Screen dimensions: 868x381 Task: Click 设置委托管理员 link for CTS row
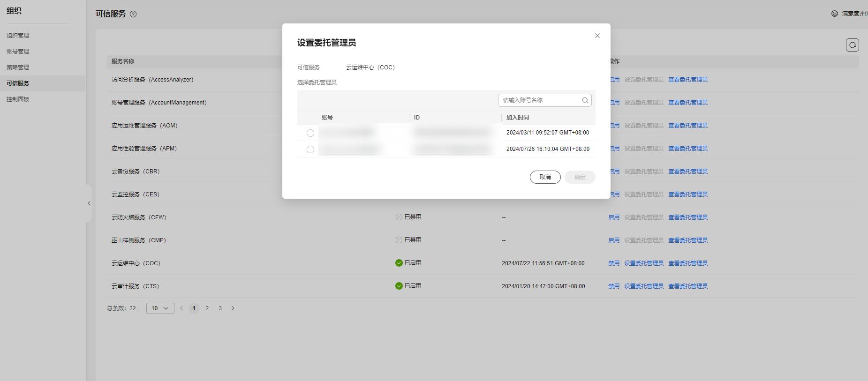[x=643, y=286]
